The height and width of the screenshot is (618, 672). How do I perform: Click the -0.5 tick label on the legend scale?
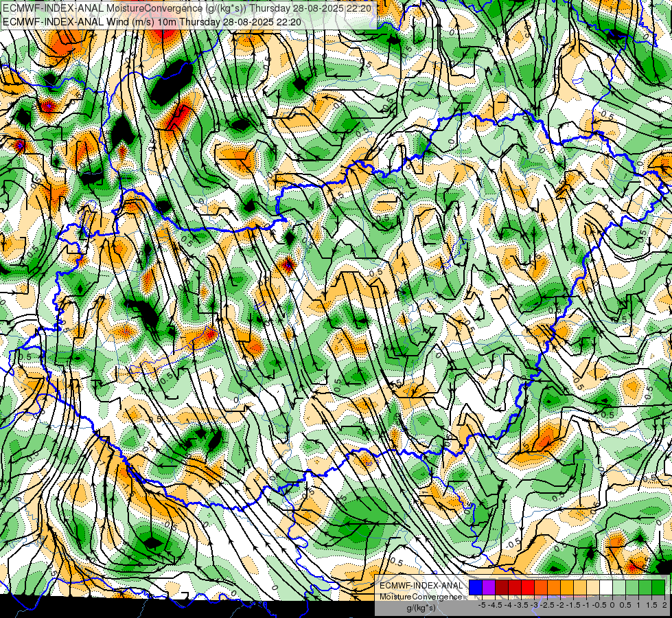[x=599, y=605]
